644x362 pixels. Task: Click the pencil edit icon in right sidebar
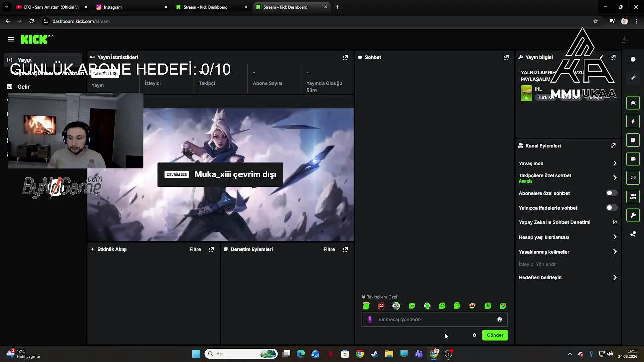[x=633, y=78]
